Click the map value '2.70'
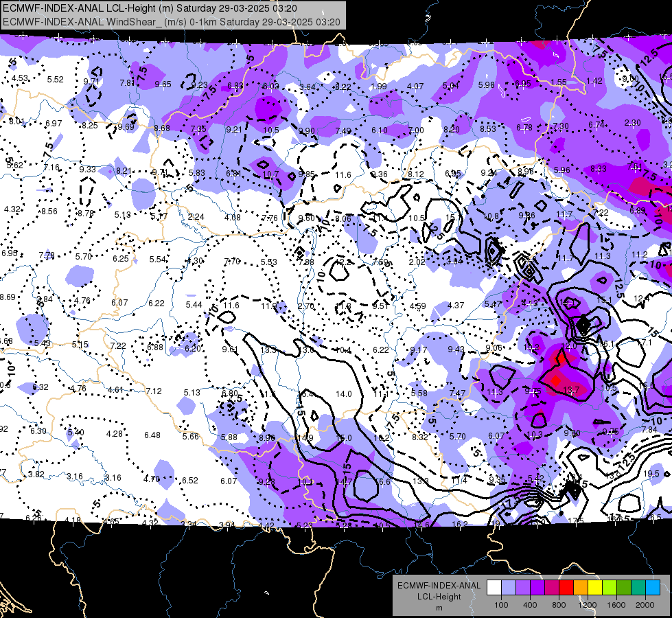The image size is (672, 618). point(306,306)
